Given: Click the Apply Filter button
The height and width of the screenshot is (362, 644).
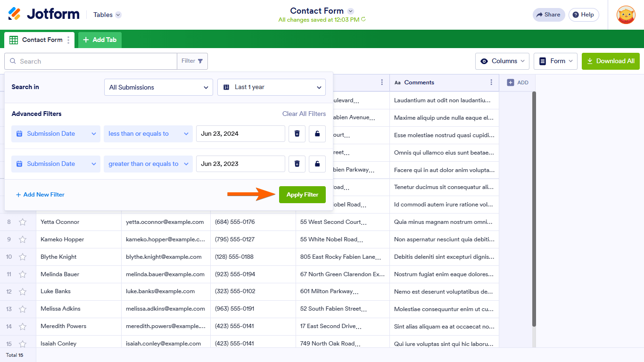Looking at the screenshot, I should 302,195.
